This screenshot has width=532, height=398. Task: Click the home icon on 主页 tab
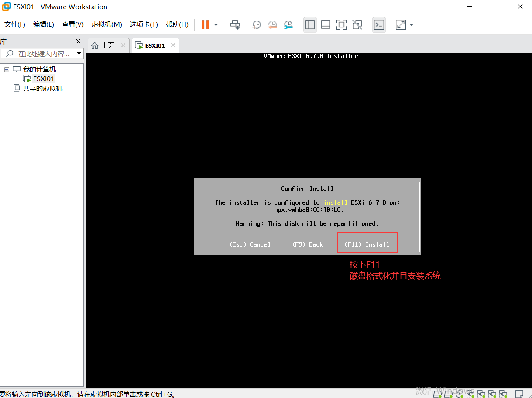coord(95,45)
